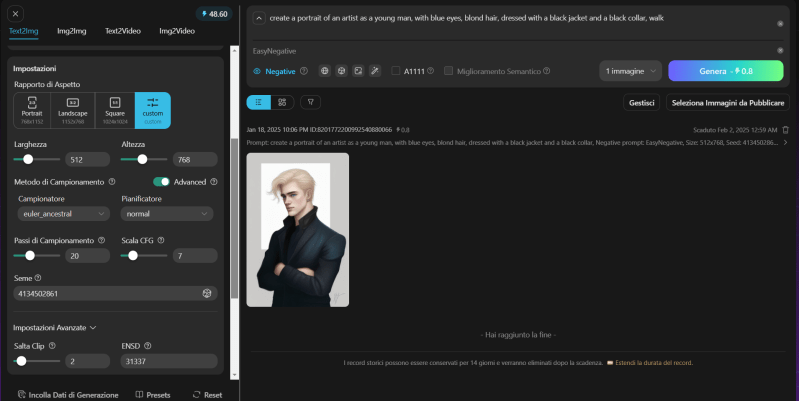
Task: Click the Scala CFG slider handle
Action: pyautogui.click(x=134, y=255)
